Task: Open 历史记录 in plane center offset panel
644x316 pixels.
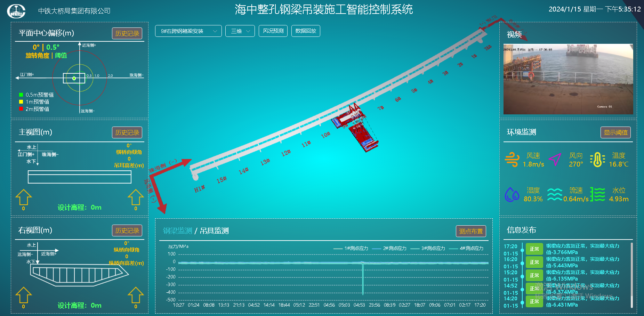Action: 127,33
